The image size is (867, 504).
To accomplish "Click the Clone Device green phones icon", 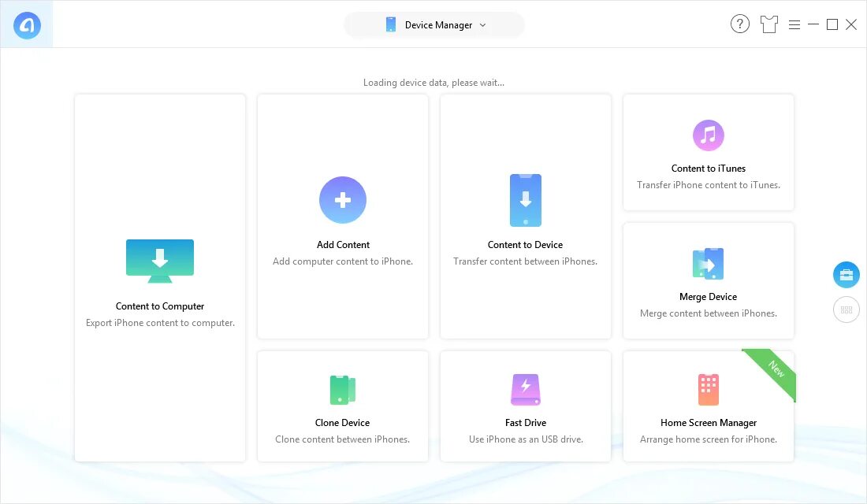I will coord(343,390).
